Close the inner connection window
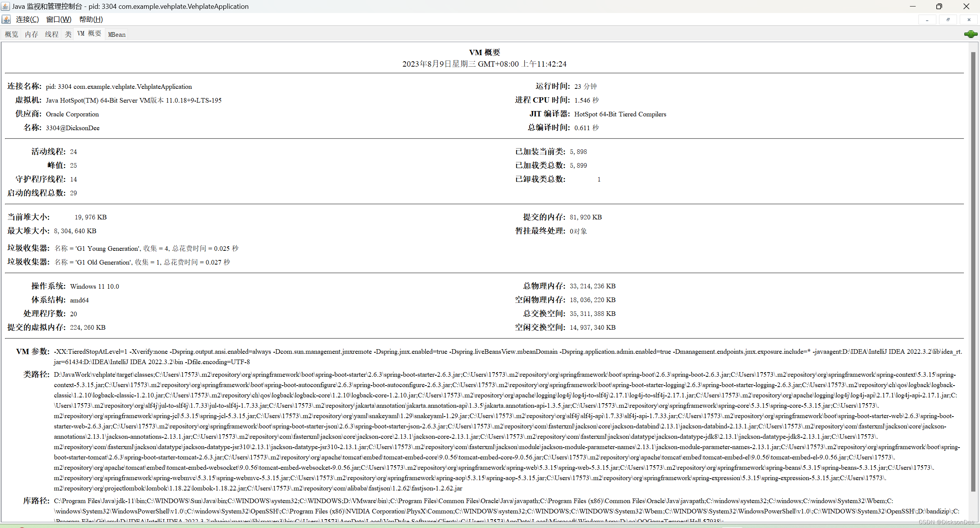This screenshot has height=528, width=980. tap(969, 20)
